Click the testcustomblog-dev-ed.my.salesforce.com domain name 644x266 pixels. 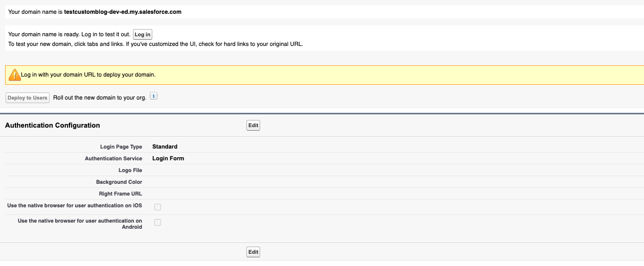pyautogui.click(x=123, y=12)
